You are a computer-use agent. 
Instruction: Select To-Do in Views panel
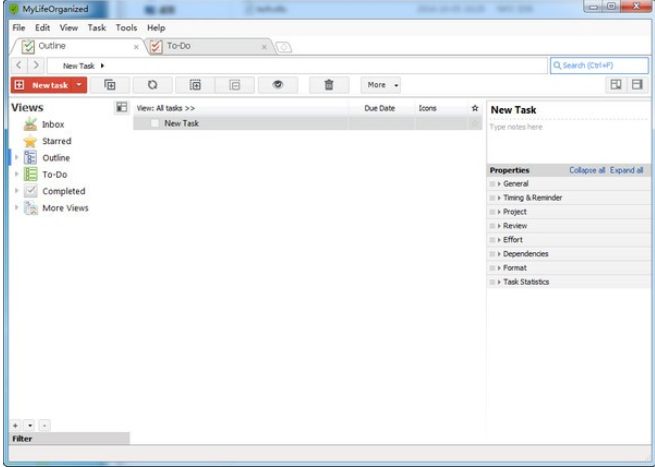(x=55, y=175)
